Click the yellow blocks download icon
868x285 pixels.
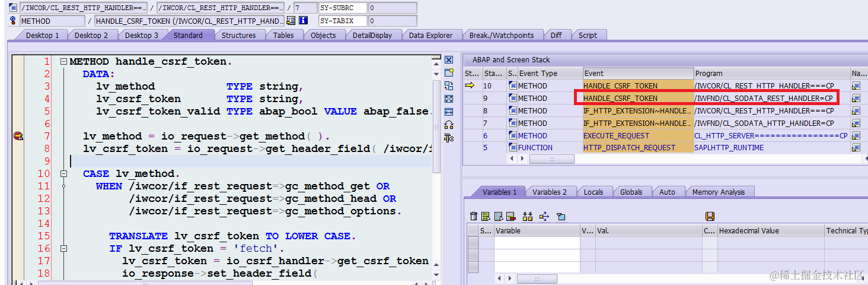point(528,217)
